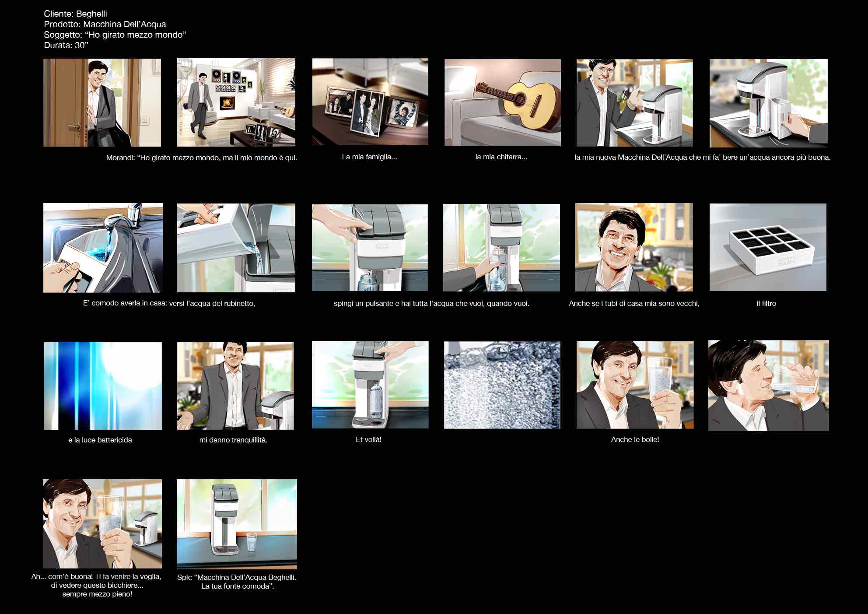
Task: Click the 'il filtro' caption text
Action: [766, 303]
